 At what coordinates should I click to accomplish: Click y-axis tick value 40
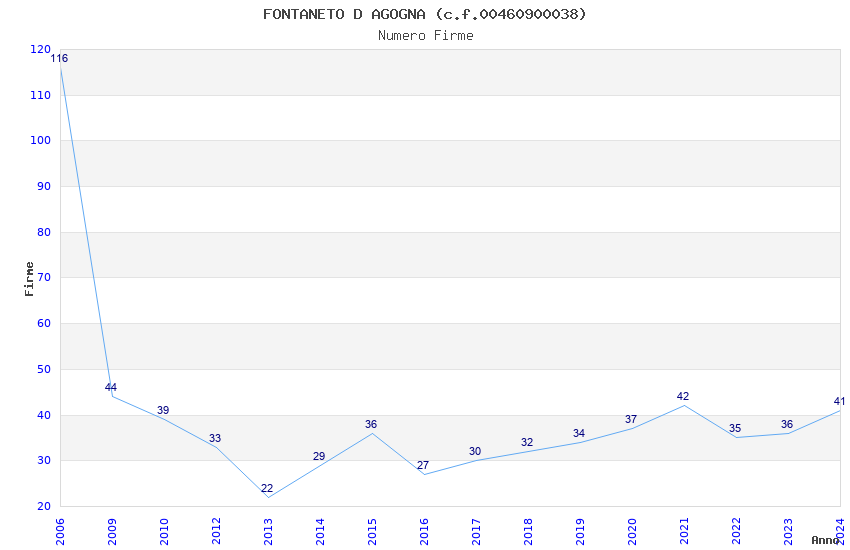coord(44,415)
